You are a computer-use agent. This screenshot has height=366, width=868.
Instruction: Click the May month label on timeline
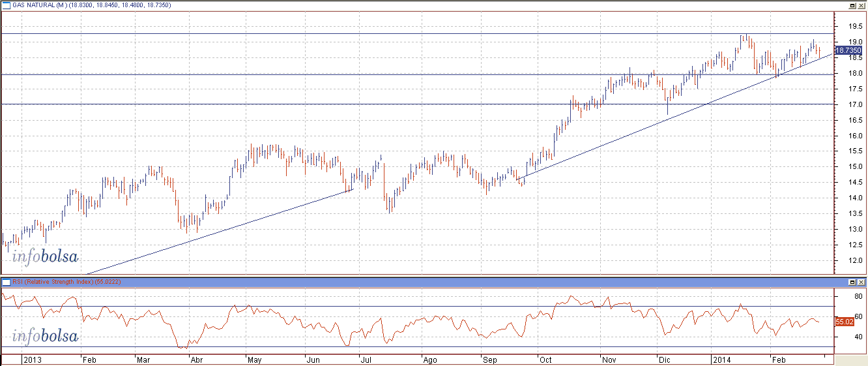pyautogui.click(x=255, y=359)
